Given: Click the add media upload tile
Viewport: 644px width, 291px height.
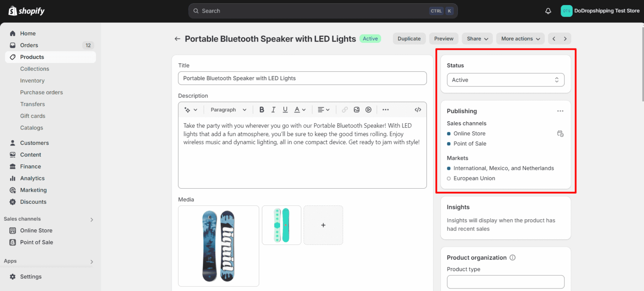Looking at the screenshot, I should click(x=323, y=225).
